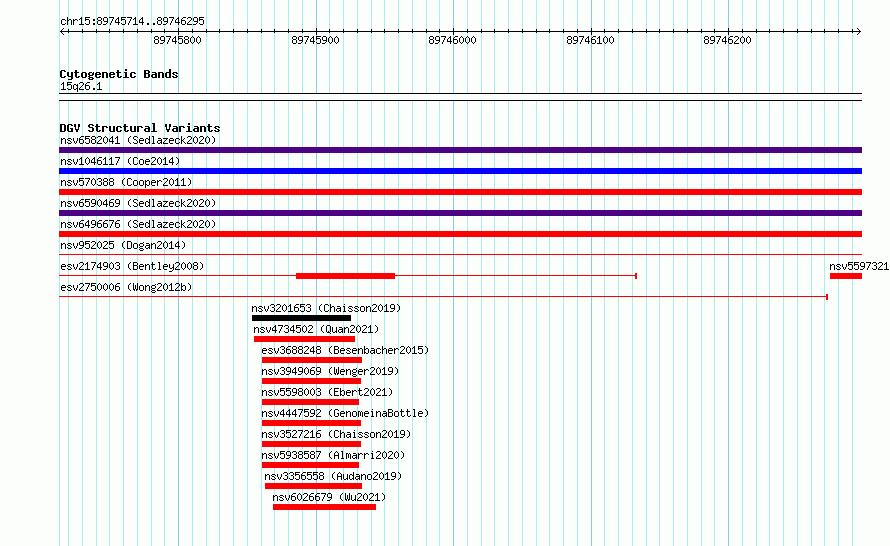The width and height of the screenshot is (890, 546).
Task: Open the nsv4734502 (Quan2021) label
Action: click(x=316, y=329)
